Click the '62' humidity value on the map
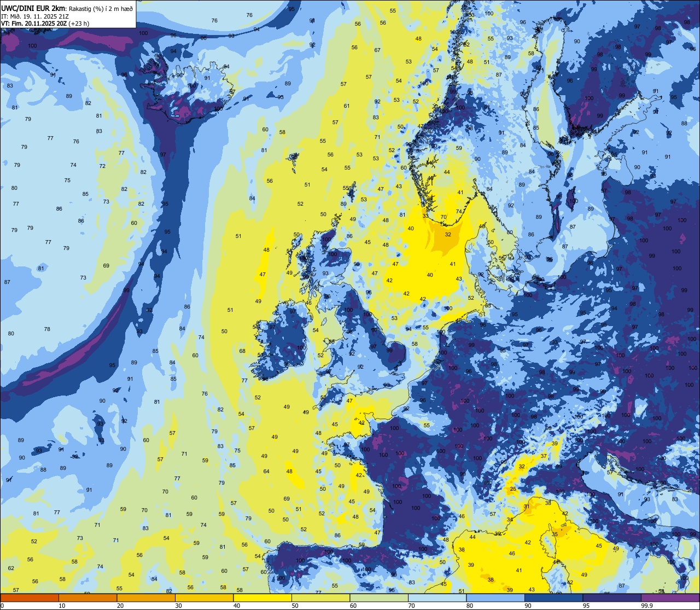This screenshot has height=610, width=700. 11,568
